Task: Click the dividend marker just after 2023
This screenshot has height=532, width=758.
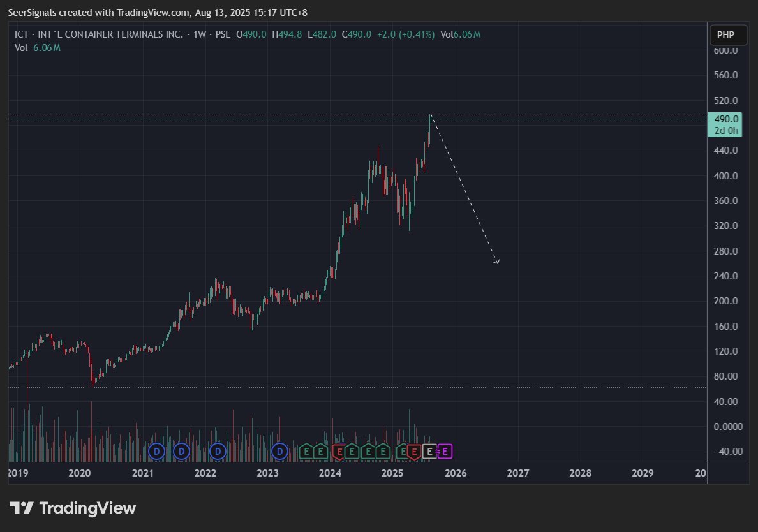Action: point(279,452)
